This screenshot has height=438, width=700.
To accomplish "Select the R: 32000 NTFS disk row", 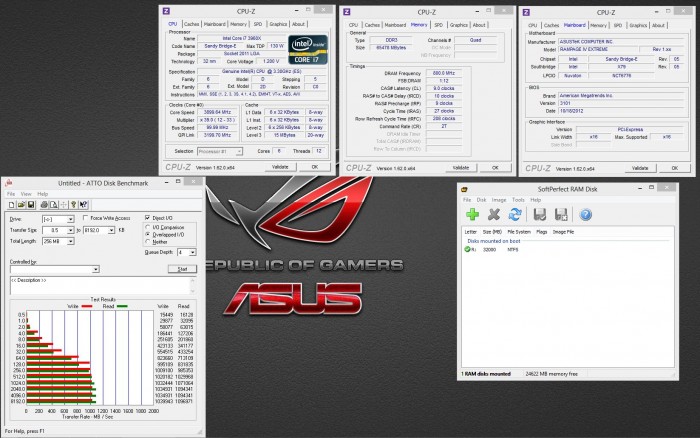I will tap(567, 250).
